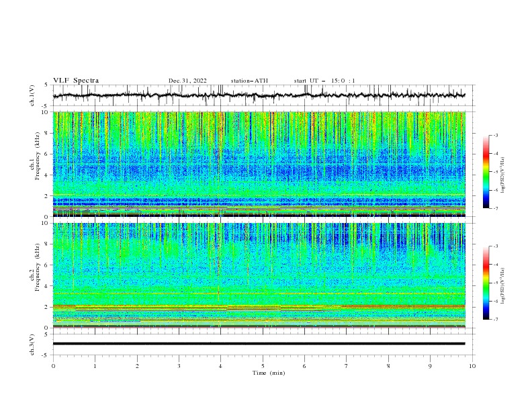532x411 pixels.
Task: Click the "1" tick on the time axis
Action: coord(95,366)
